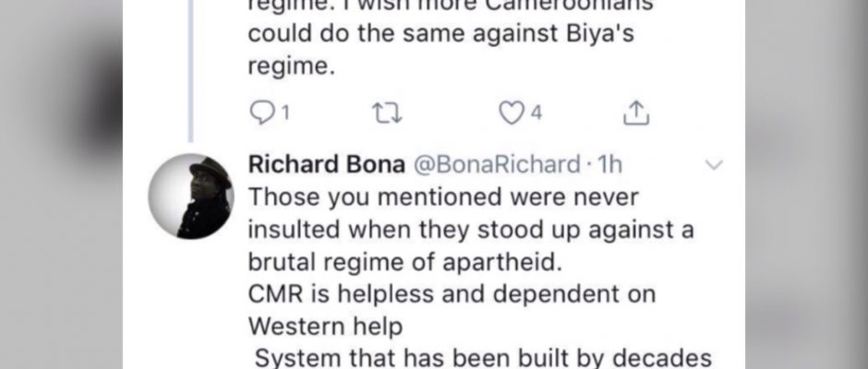Image resolution: width=868 pixels, height=369 pixels.
Task: Expand the tweet options chevron
Action: click(x=712, y=165)
